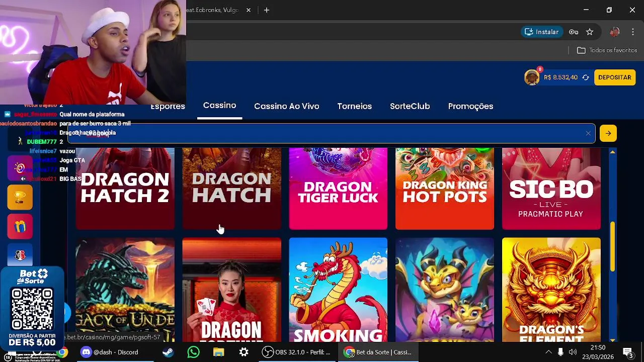Open the Dragon's Element game tile
Screen dimensions: 644x362
tap(551, 290)
